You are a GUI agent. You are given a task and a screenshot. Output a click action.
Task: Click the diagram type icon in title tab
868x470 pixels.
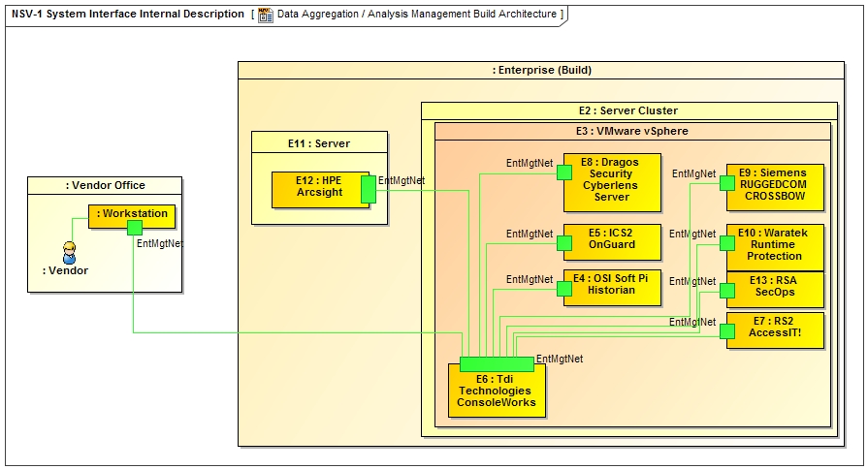click(266, 15)
